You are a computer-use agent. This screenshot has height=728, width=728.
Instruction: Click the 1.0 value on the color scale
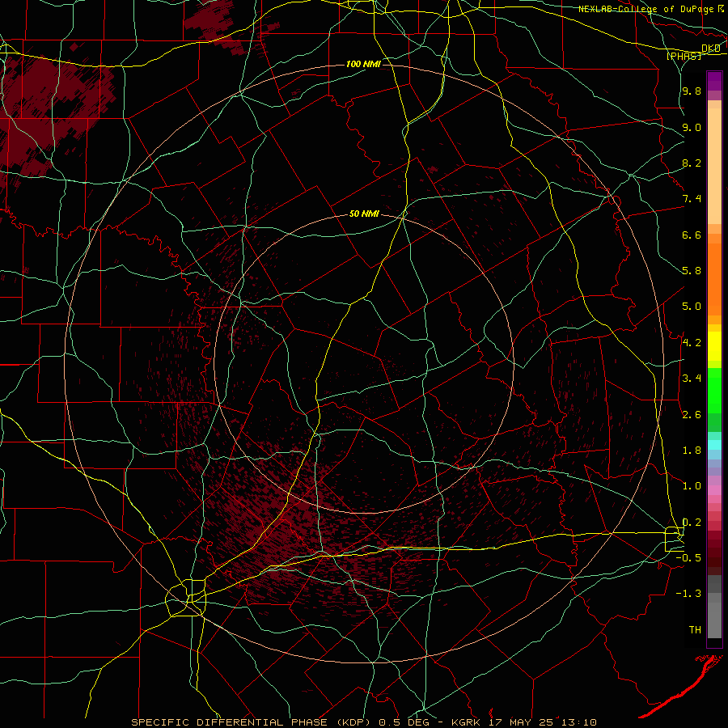(x=692, y=486)
